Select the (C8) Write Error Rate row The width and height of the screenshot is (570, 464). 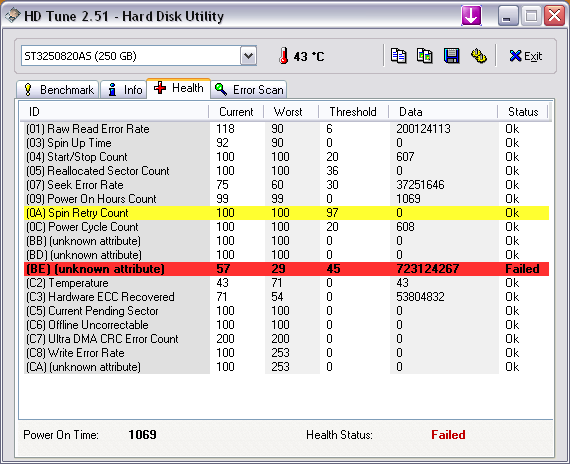[x=286, y=353]
